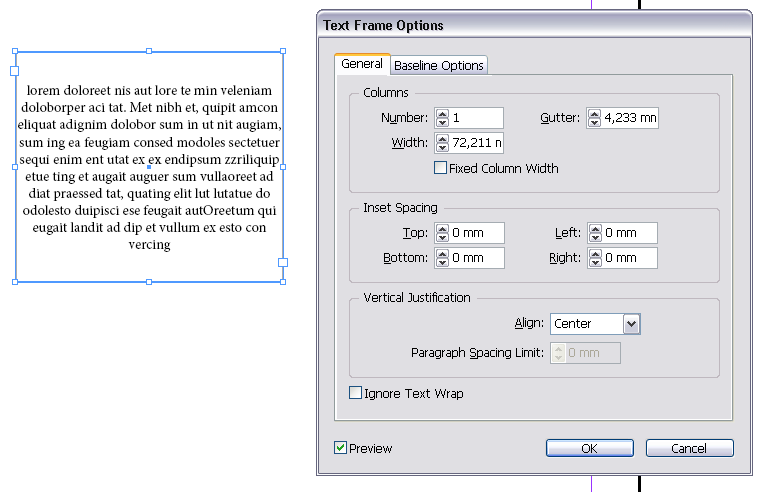The width and height of the screenshot is (766, 492).
Task: Click the bottom-center frame handle
Action: [149, 282]
